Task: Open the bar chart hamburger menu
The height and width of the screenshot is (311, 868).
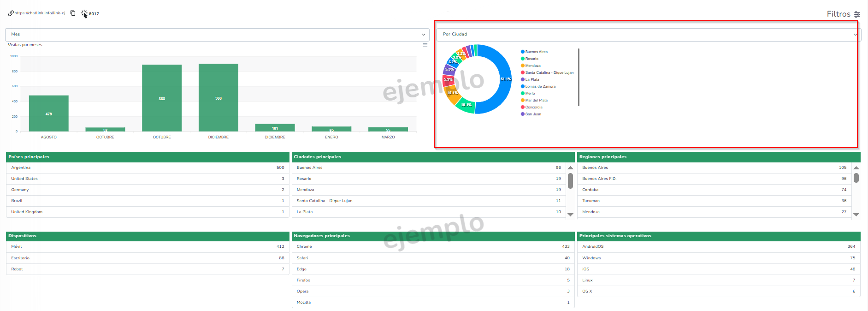Action: (425, 45)
